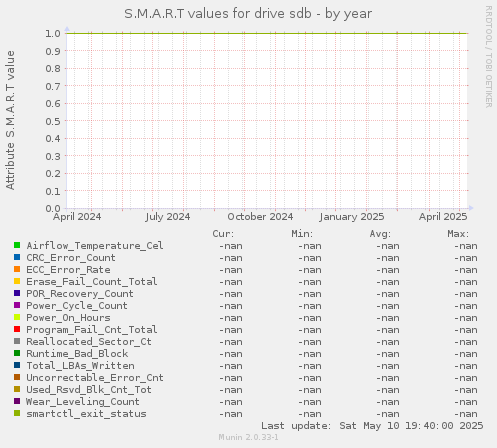Click the POR_Recovery_Count dark blue swatch
The height and width of the screenshot is (448, 497).
click(17, 293)
